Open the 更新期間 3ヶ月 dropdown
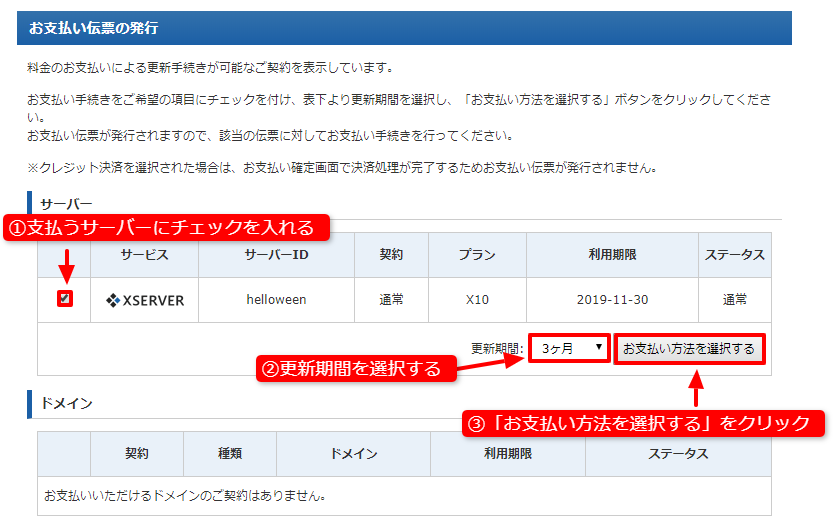Image resolution: width=839 pixels, height=525 pixels. [568, 348]
